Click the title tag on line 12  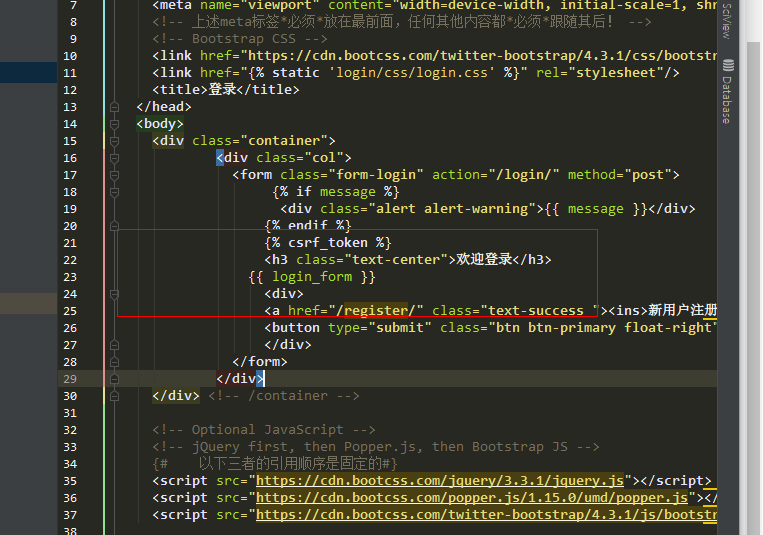226,90
